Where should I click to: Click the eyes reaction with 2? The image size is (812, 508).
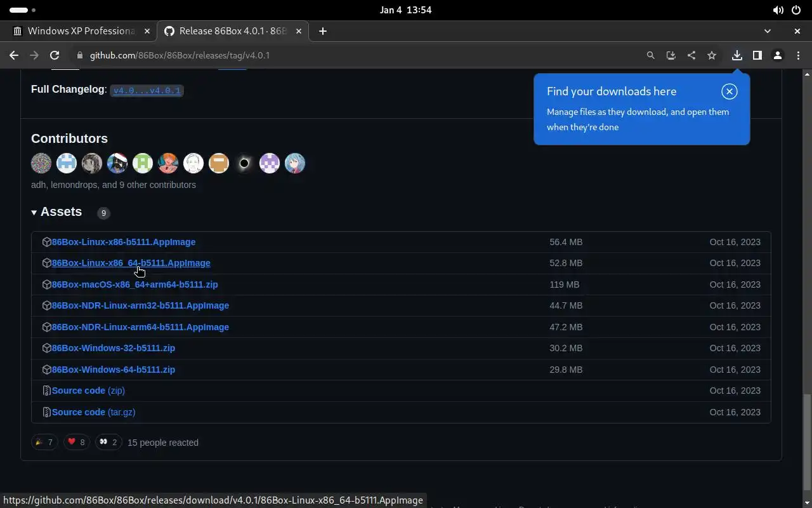tap(108, 442)
